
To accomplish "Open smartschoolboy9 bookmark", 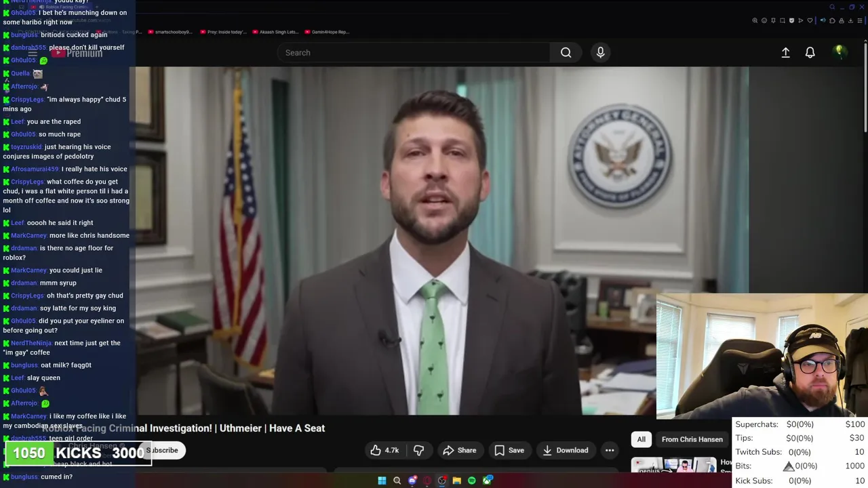I will [170, 32].
